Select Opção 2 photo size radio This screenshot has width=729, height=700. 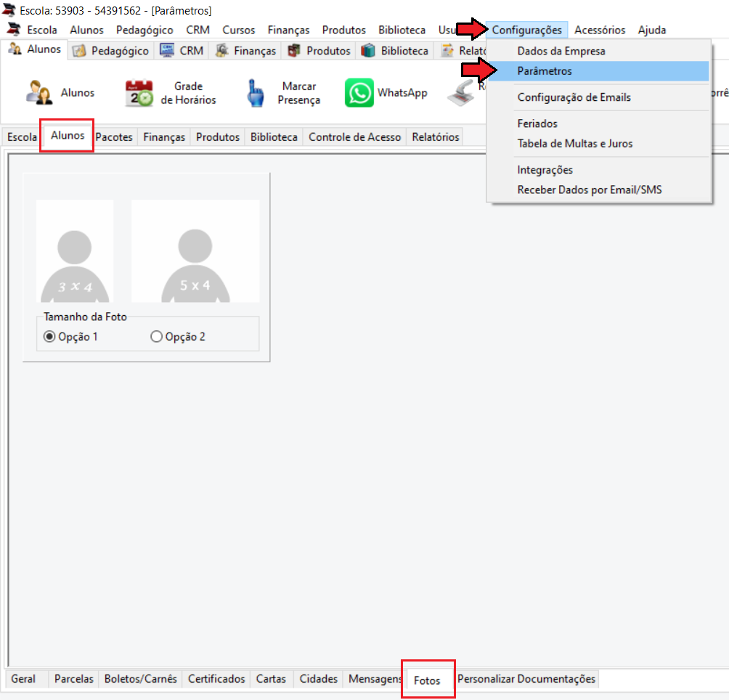pos(156,336)
